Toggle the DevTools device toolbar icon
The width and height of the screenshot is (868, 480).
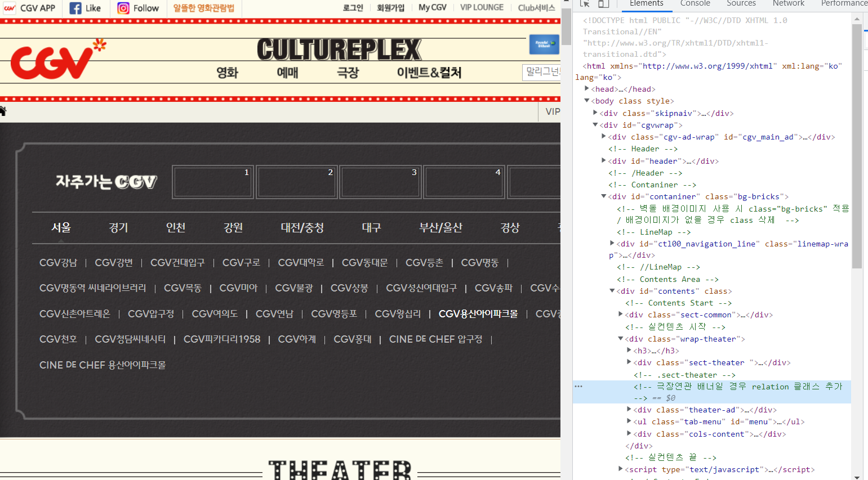point(603,3)
